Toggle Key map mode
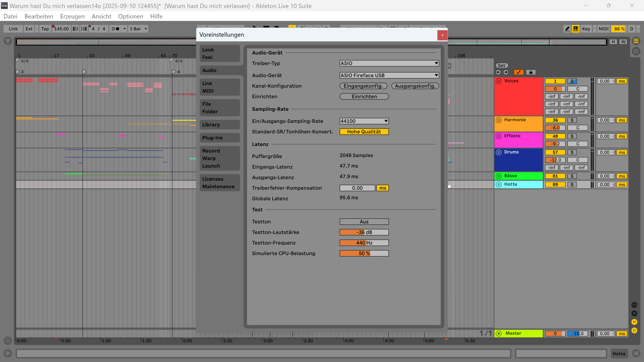The width and height of the screenshot is (644, 362). [x=586, y=29]
